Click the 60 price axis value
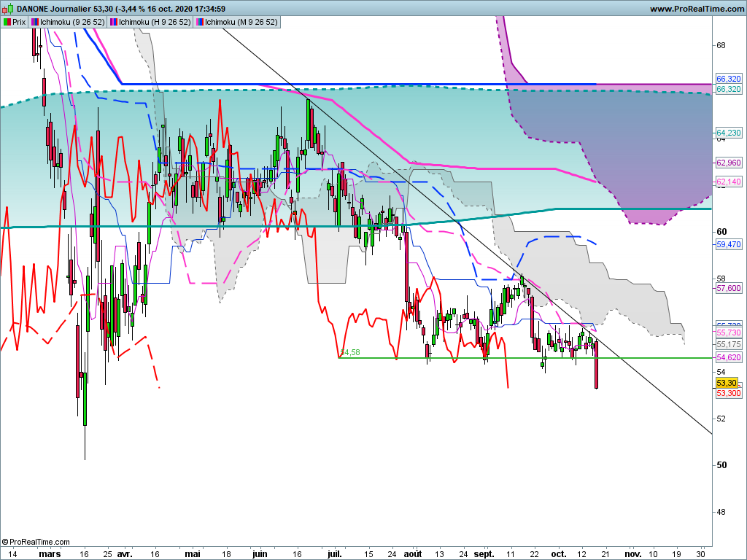The width and height of the screenshot is (747, 560). 721,231
